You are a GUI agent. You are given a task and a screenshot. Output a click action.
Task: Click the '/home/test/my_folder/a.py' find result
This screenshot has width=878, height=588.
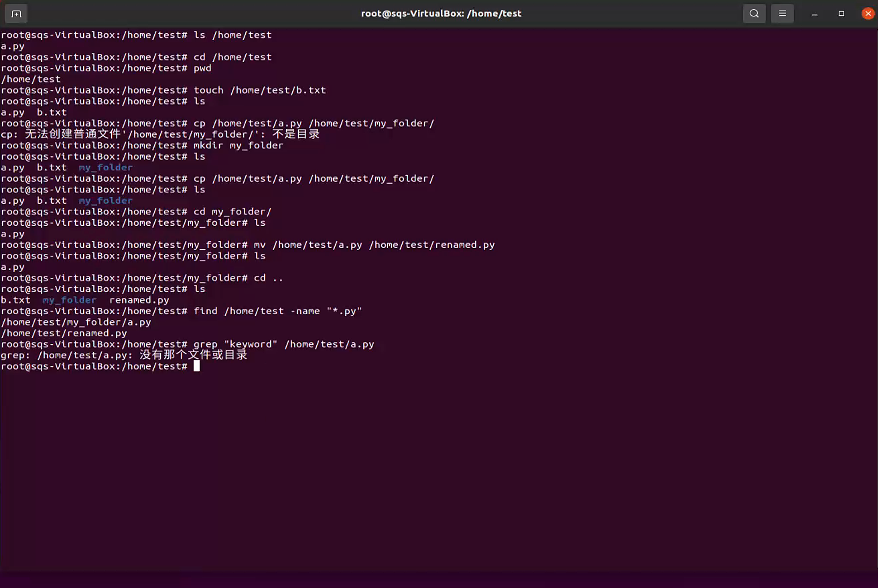click(x=76, y=322)
